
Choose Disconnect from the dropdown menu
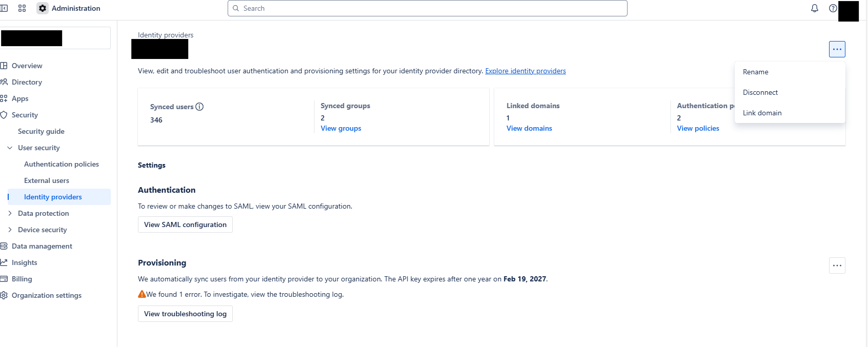pyautogui.click(x=790, y=92)
